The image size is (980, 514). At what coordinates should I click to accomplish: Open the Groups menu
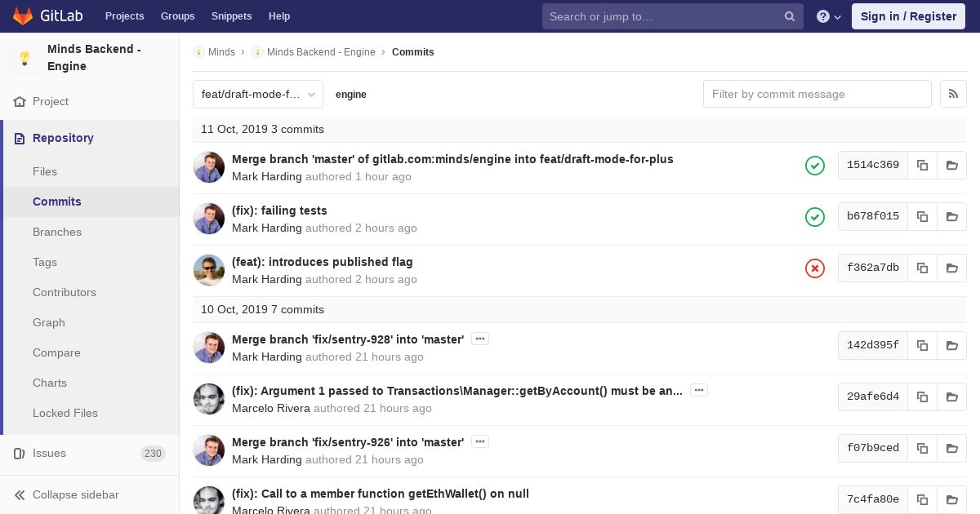point(177,16)
